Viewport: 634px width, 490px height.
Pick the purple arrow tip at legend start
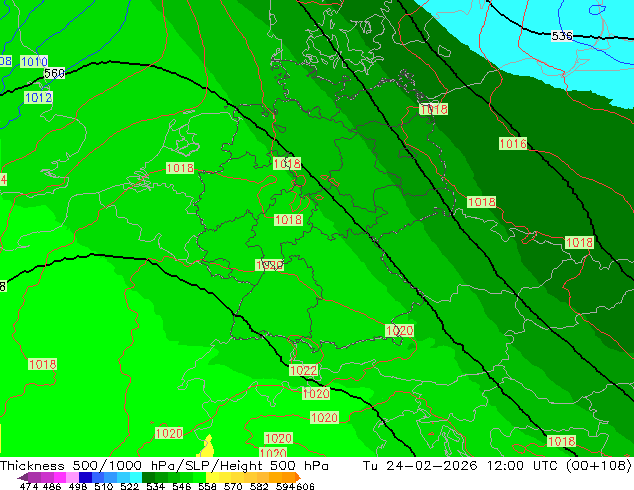(23, 477)
